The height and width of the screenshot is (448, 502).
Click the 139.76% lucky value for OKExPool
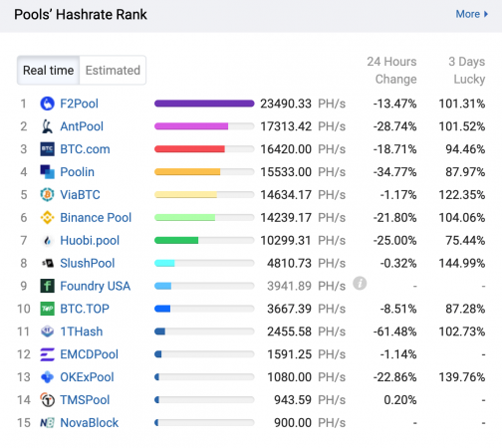click(462, 377)
